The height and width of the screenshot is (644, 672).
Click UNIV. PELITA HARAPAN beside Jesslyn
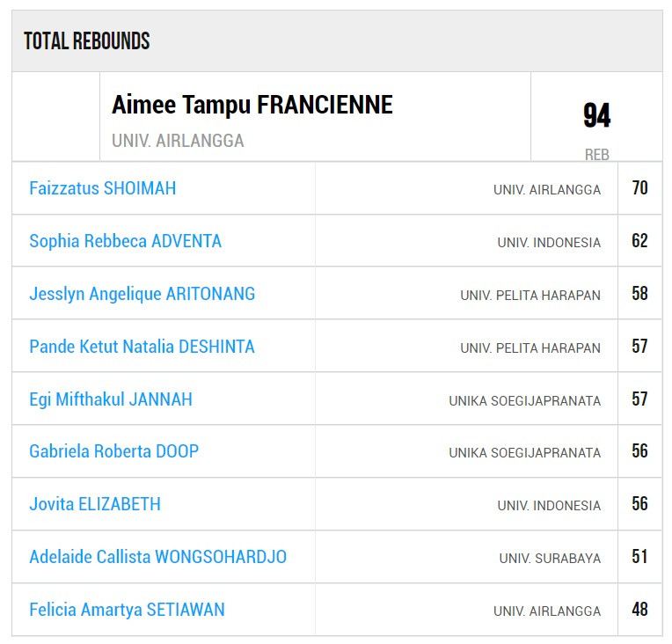pyautogui.click(x=530, y=295)
